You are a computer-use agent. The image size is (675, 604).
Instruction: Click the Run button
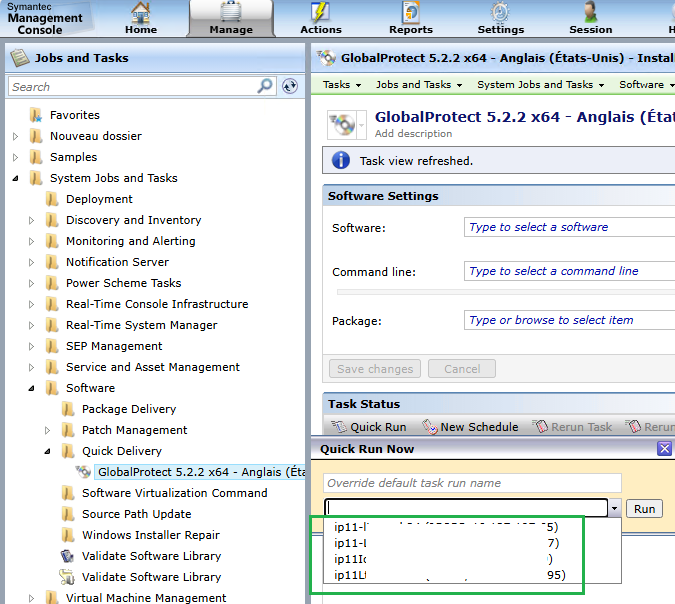click(644, 509)
